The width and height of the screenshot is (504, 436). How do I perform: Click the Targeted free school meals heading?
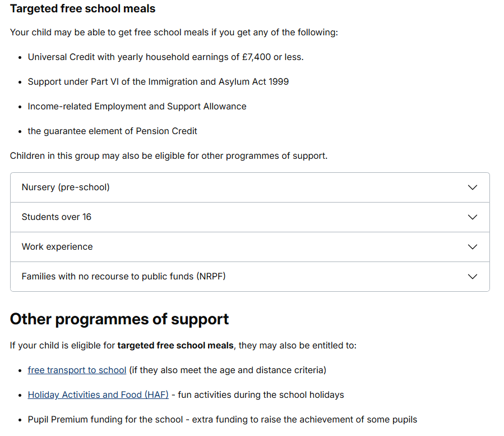point(82,8)
